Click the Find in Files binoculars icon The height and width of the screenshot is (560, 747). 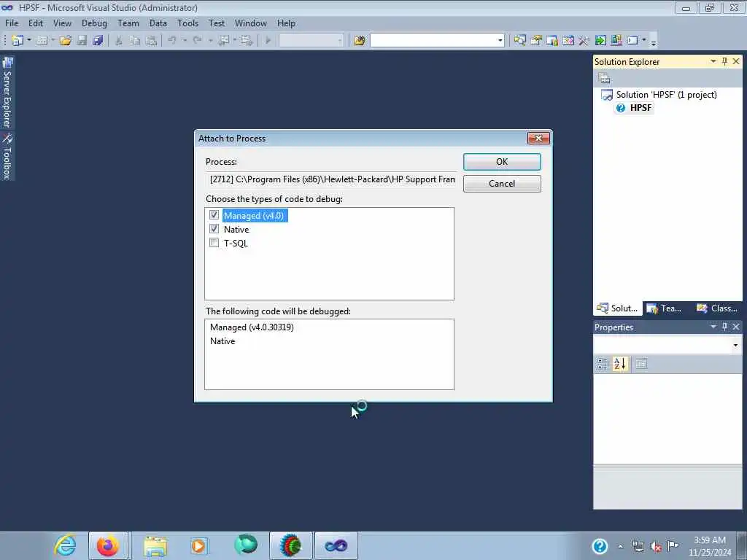pos(360,41)
